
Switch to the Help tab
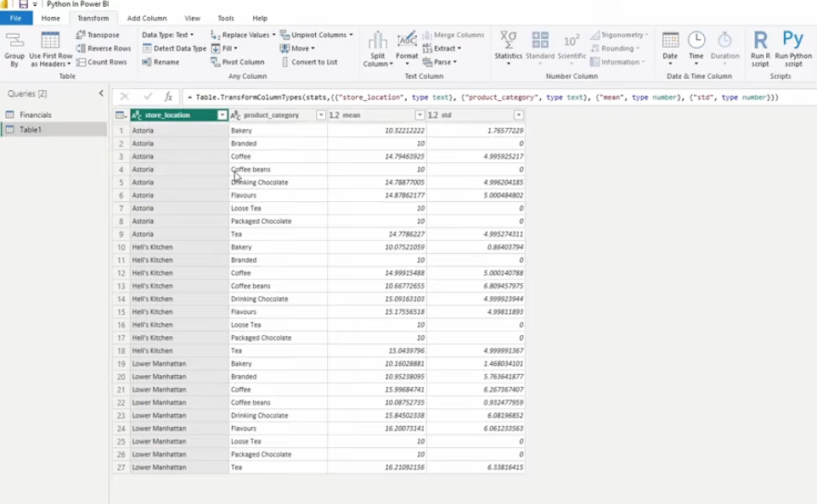[260, 18]
